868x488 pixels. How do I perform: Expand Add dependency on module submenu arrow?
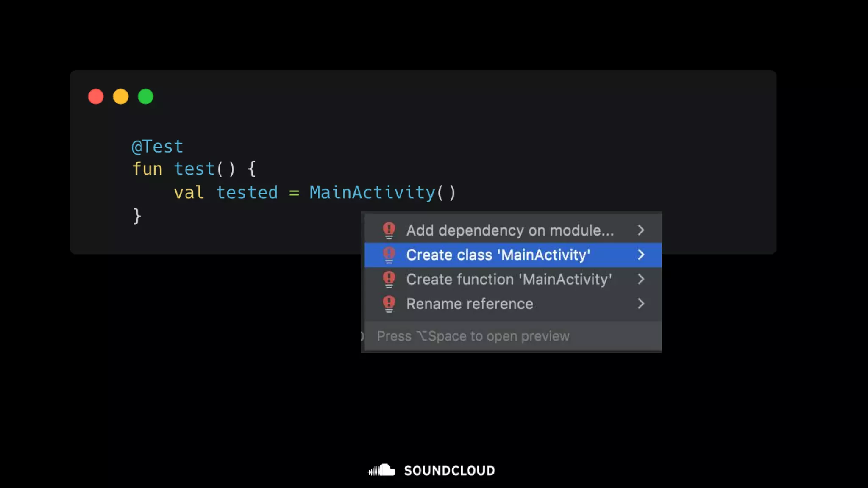[x=641, y=230]
